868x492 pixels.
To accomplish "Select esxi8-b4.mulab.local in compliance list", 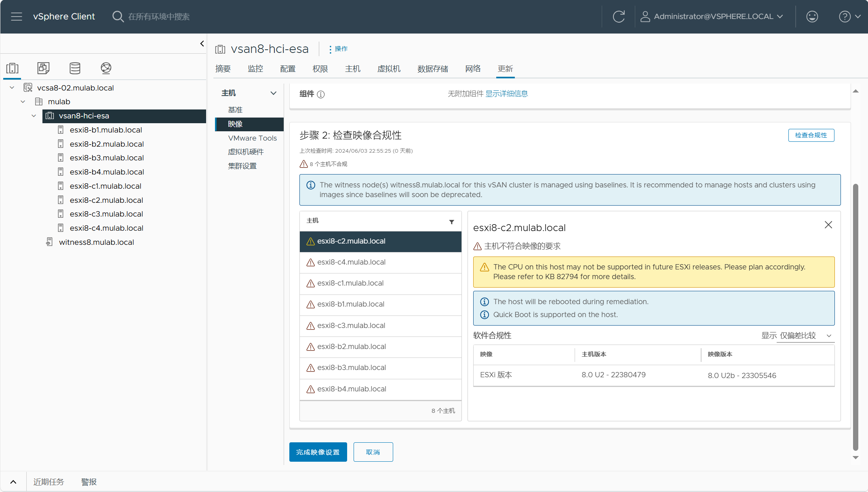I will (x=381, y=389).
